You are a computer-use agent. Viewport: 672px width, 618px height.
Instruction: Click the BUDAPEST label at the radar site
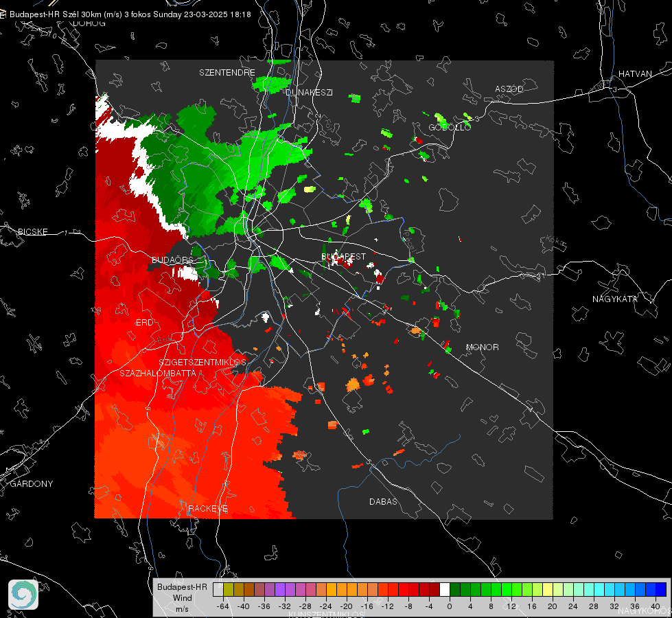coord(344,256)
